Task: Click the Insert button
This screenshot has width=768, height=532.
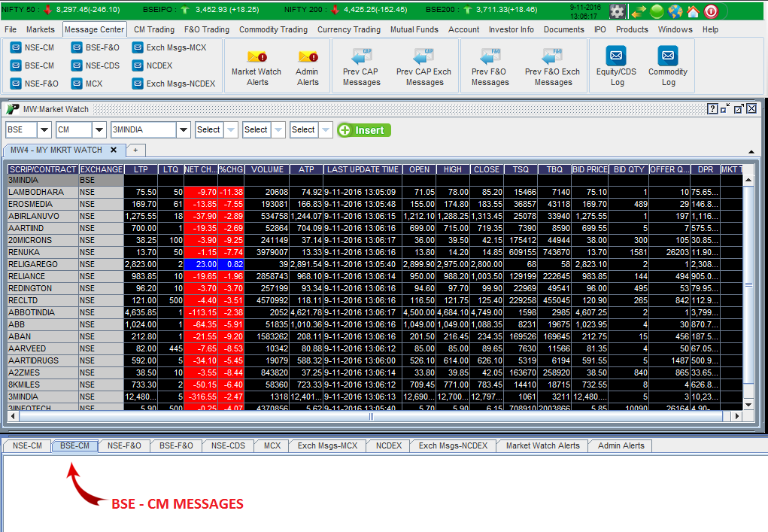Action: point(363,129)
